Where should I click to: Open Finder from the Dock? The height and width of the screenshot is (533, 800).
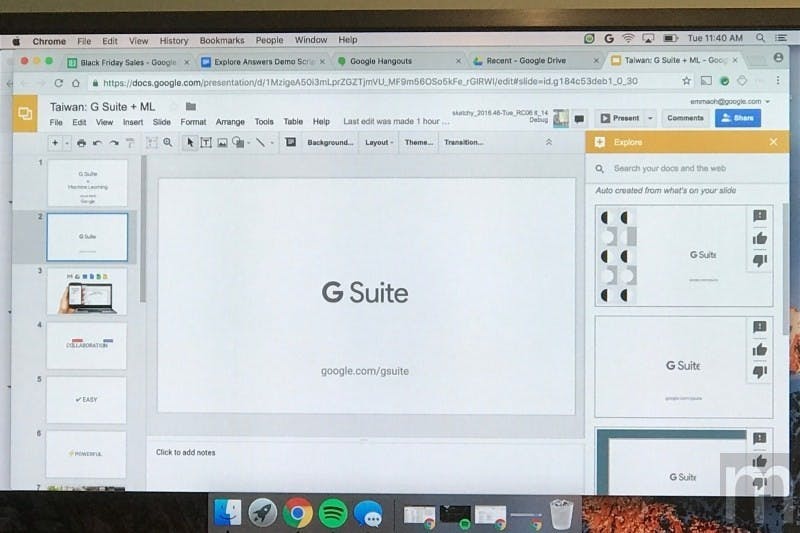228,513
